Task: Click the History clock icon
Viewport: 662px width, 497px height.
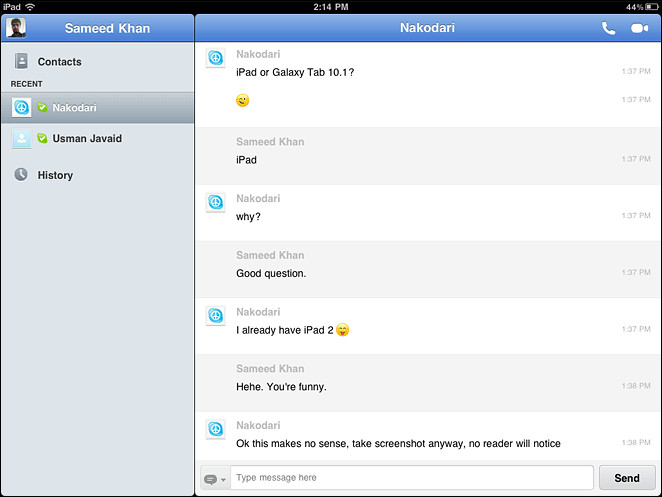Action: click(x=21, y=174)
